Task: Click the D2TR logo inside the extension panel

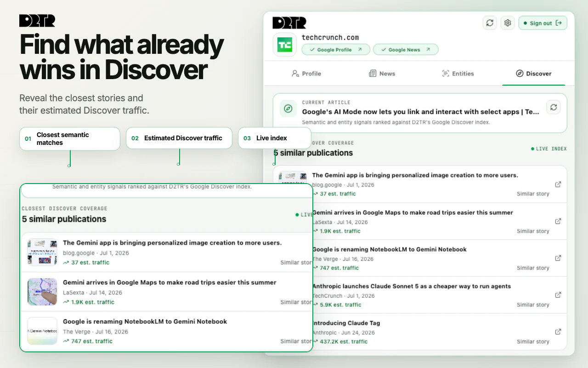Action: pos(289,23)
